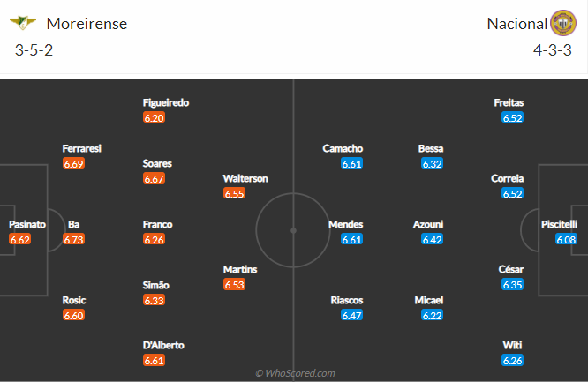Select player Walterson on the pitch
The image size is (588, 382).
[245, 178]
